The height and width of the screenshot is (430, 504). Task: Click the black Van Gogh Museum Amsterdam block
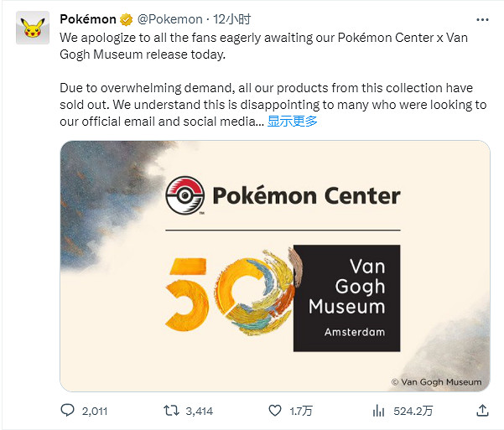pyautogui.click(x=346, y=298)
